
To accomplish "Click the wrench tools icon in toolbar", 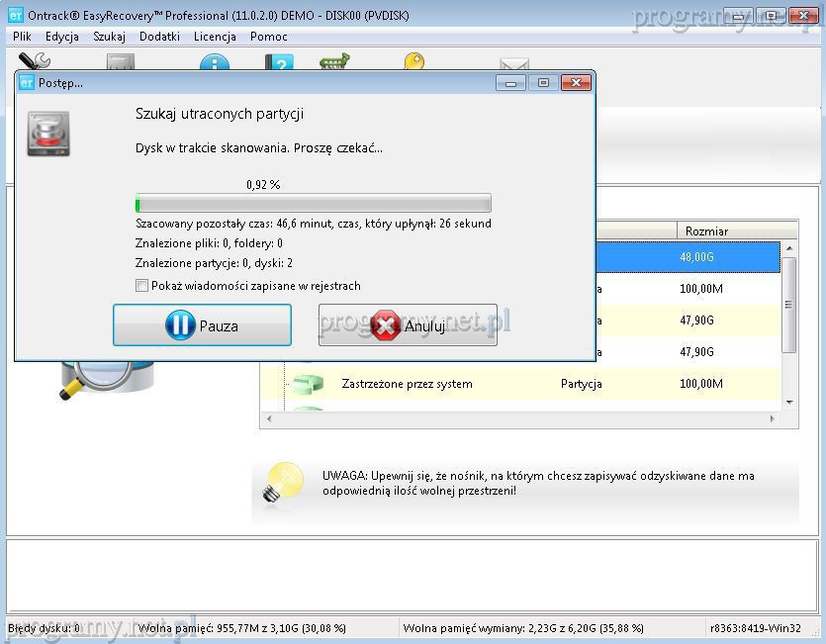I will [35, 61].
